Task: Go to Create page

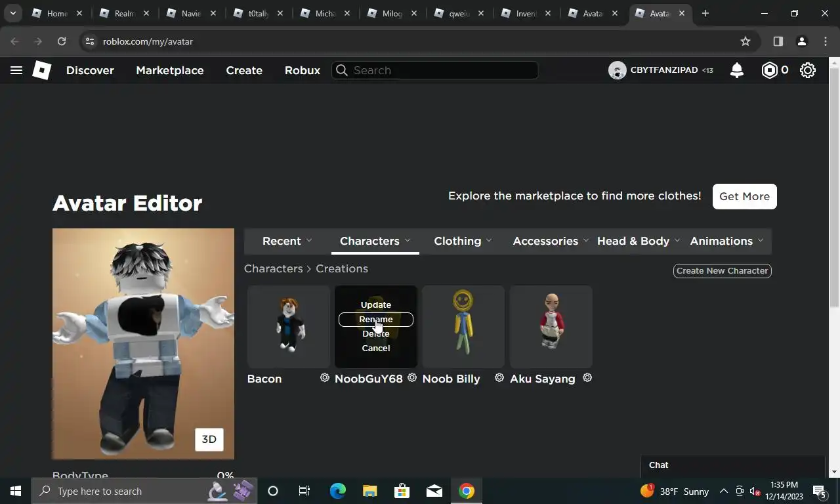Action: click(244, 70)
